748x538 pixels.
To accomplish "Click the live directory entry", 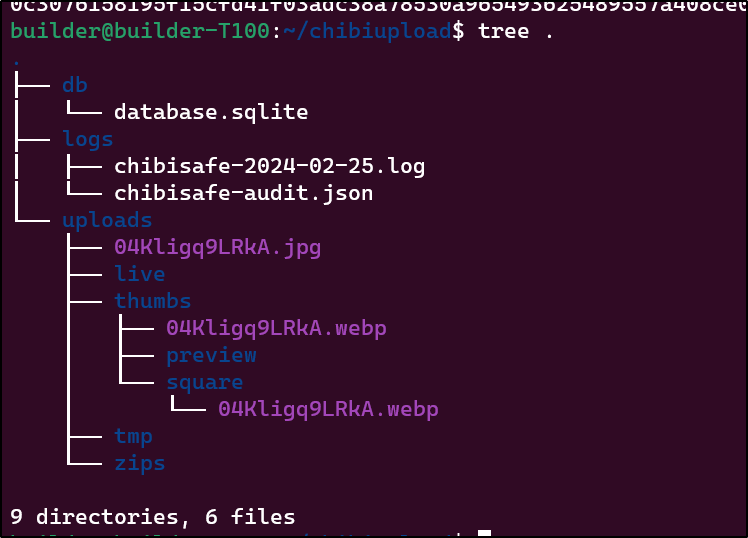I will pyautogui.click(x=140, y=274).
